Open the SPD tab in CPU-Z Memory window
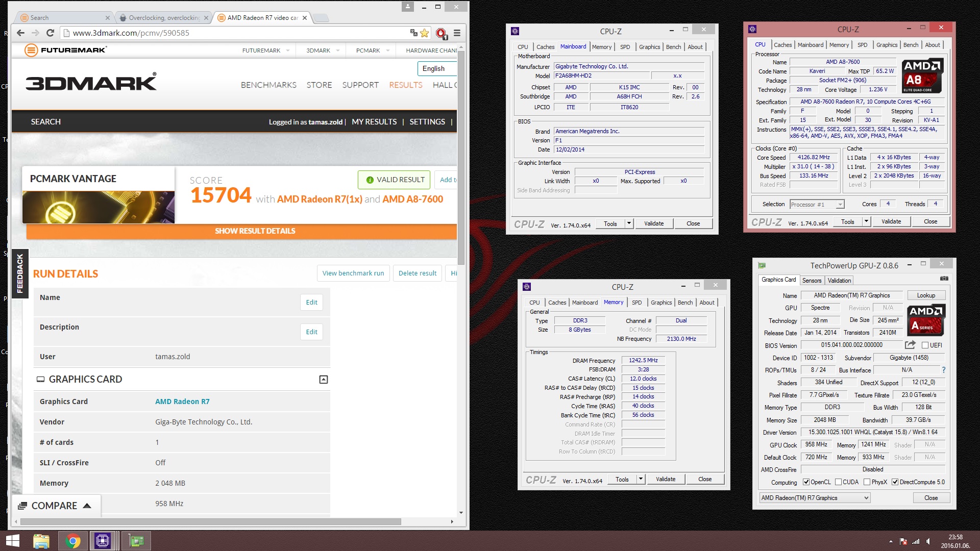 point(636,303)
